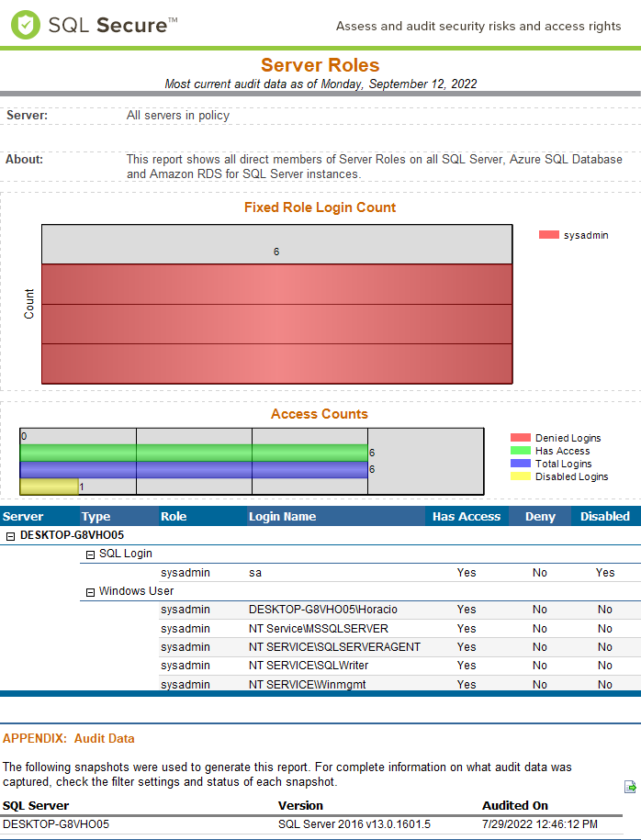641x840 pixels.
Task: Click the green Has Access bar
Action: (194, 453)
